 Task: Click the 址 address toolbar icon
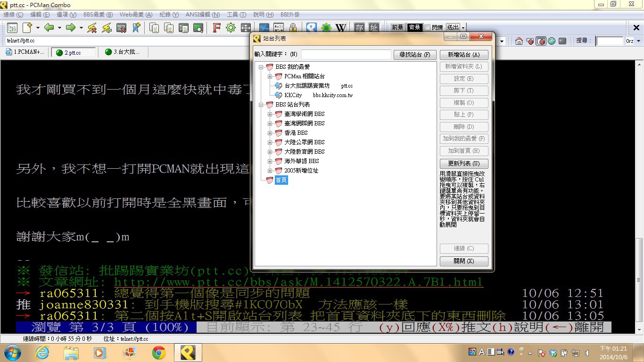pyautogui.click(x=374, y=28)
